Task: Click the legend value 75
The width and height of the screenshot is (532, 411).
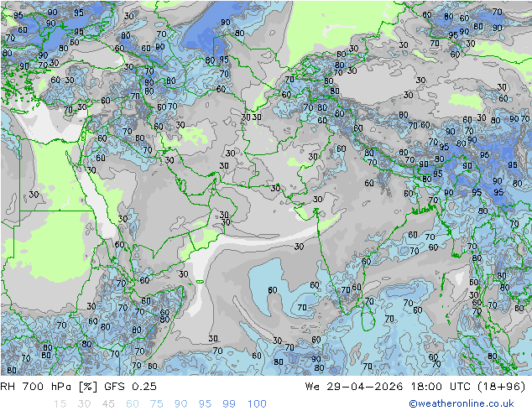Action: pos(156,404)
